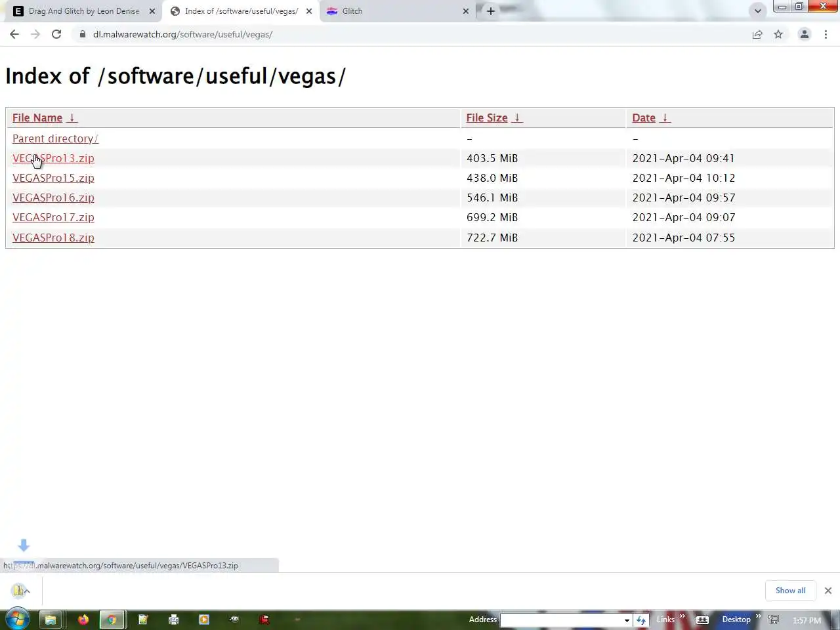
Task: Expand the download item options chevron
Action: pyautogui.click(x=27, y=591)
